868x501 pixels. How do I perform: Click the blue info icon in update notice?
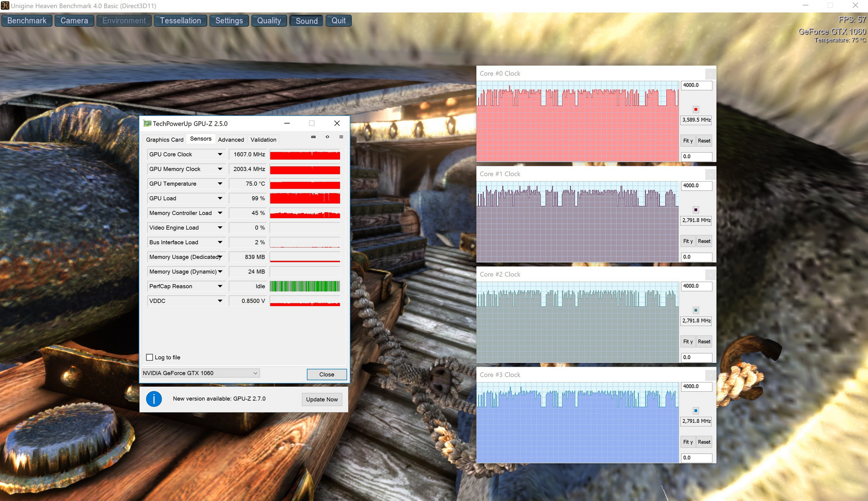click(154, 399)
